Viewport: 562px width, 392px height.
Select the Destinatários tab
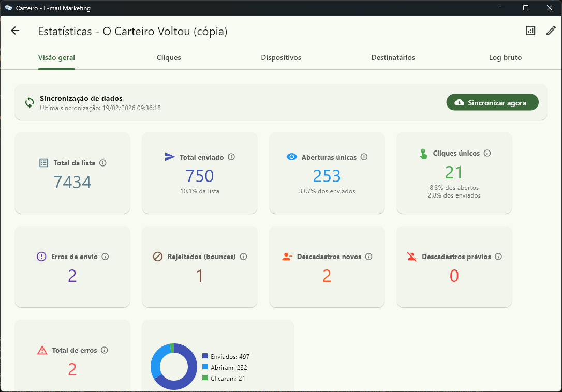(393, 58)
